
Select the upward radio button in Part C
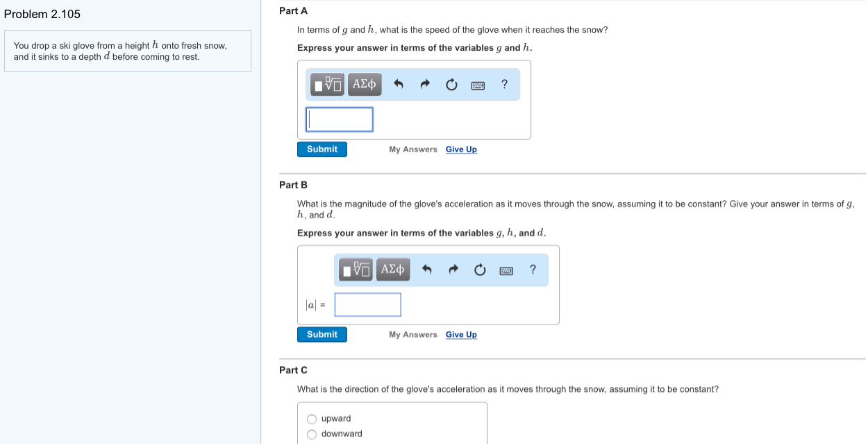pyautogui.click(x=312, y=418)
